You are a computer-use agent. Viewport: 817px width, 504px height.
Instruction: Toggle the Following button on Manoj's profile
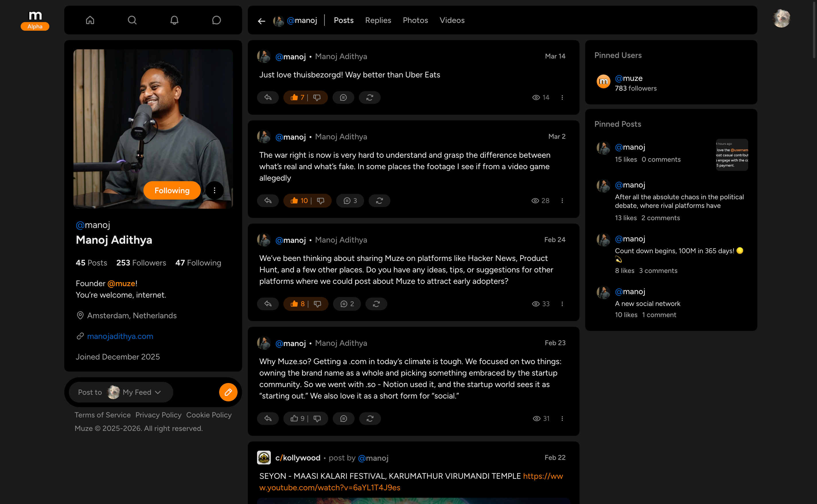tap(172, 190)
